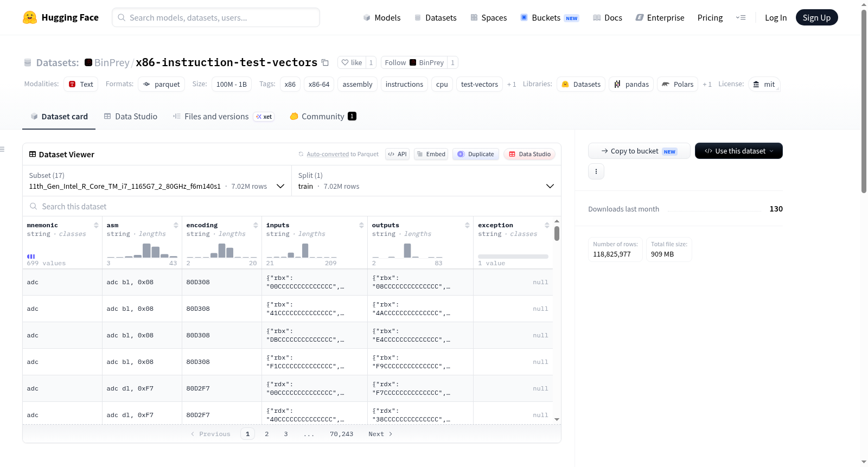Select the Text modality tag
Screen dimensions: 868x467
(81, 84)
